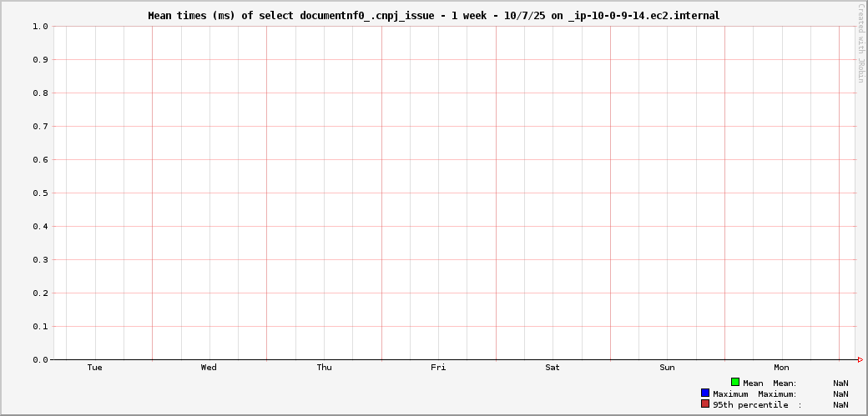Click the Sat label on the x-axis
Viewport: 868px width, 416px height.
553,368
